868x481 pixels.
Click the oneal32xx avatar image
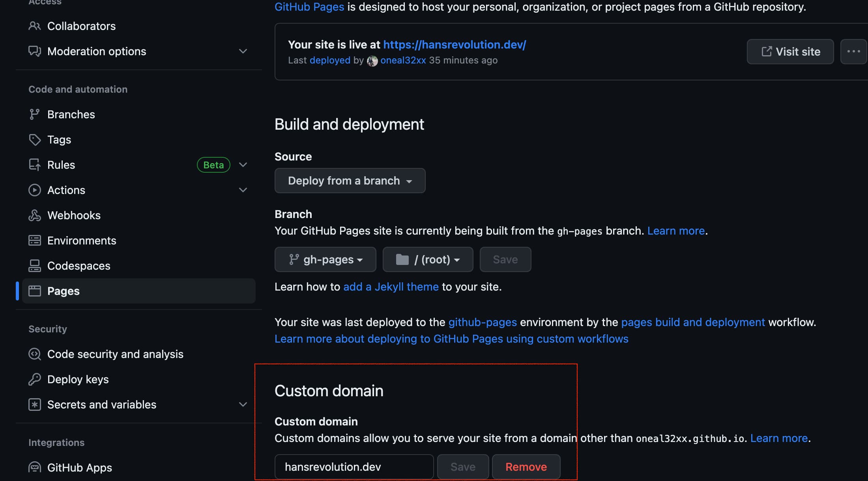[372, 61]
